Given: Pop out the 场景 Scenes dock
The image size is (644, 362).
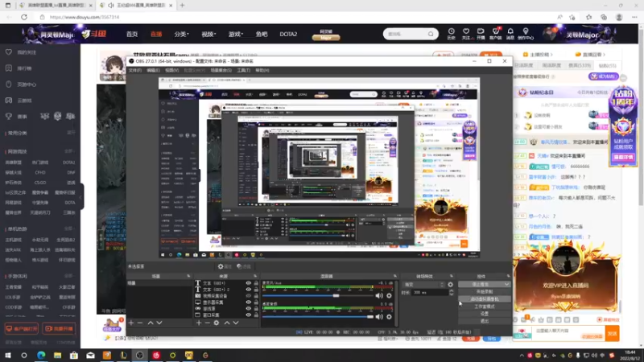Looking at the screenshot, I should tap(188, 276).
